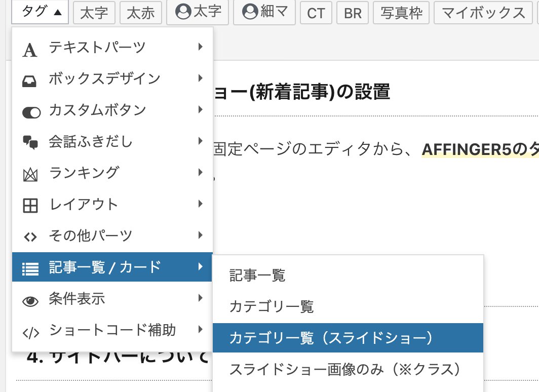Image resolution: width=539 pixels, height=392 pixels.
Task: Insert a line break with the BR button
Action: click(353, 13)
